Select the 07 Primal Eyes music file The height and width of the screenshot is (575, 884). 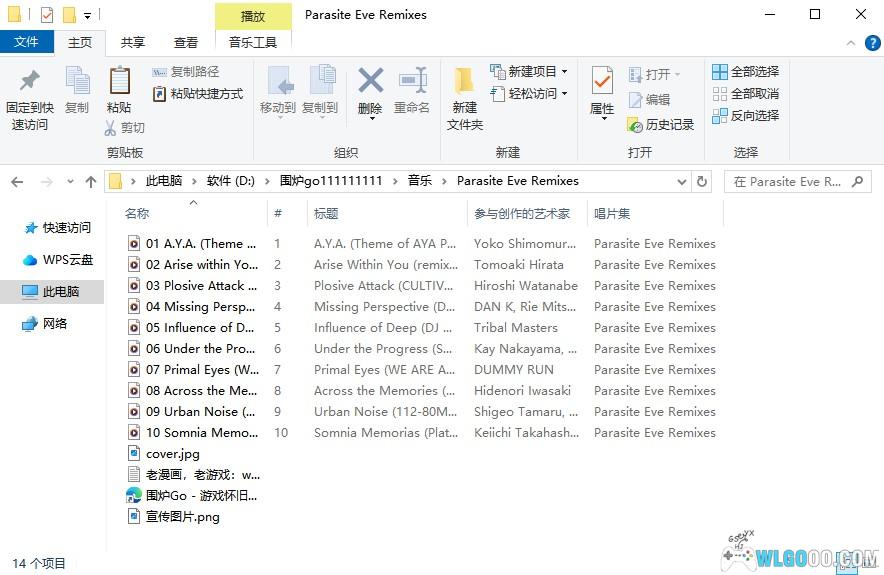[x=200, y=370]
